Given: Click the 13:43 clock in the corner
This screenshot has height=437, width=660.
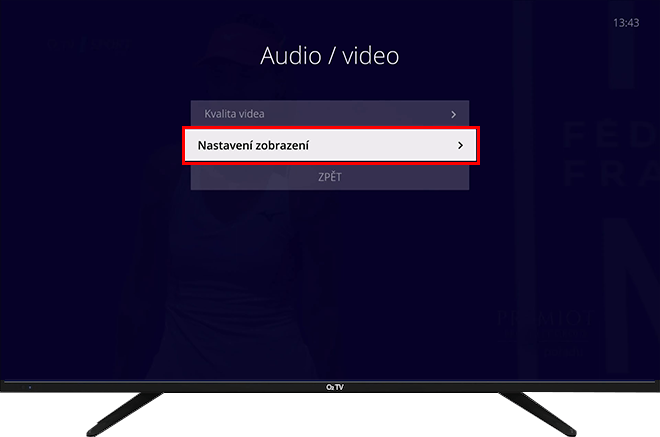Looking at the screenshot, I should [x=625, y=22].
